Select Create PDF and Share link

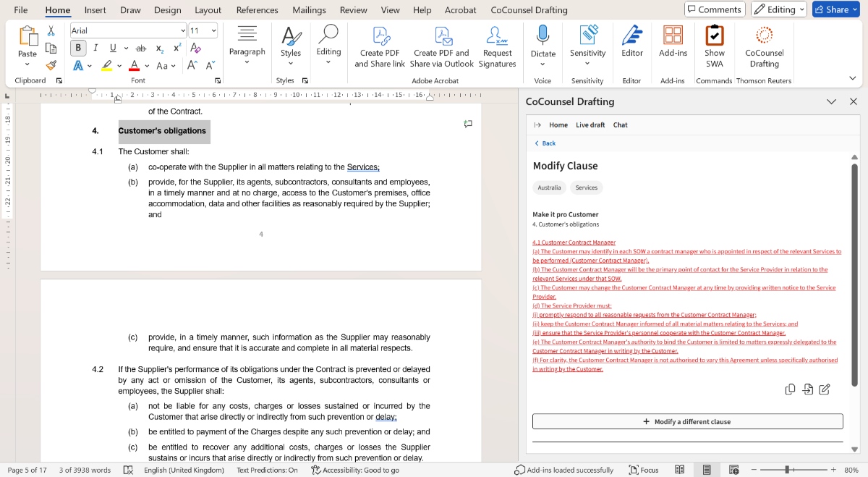point(379,47)
